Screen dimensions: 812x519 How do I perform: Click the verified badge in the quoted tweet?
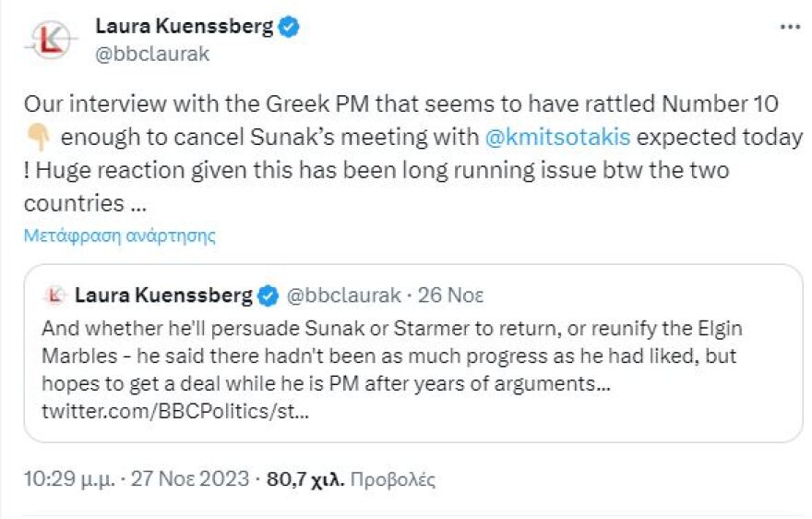tap(268, 296)
